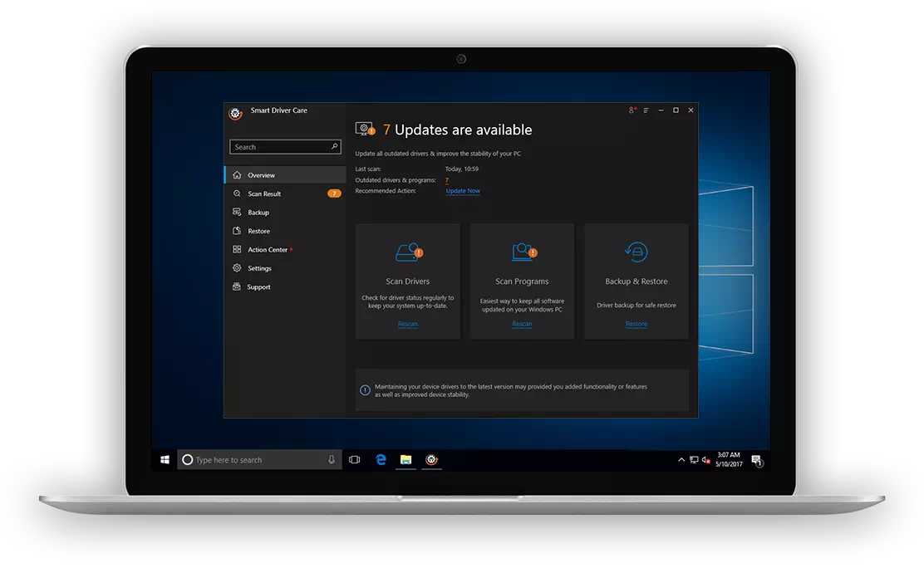924x568 pixels.
Task: Click the Support icon in sidebar
Action: pyautogui.click(x=237, y=286)
